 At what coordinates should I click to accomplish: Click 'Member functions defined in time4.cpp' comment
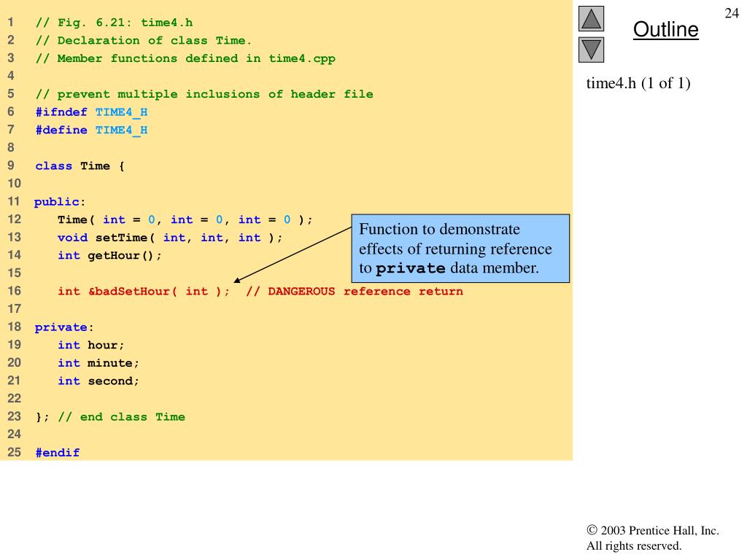click(x=196, y=58)
